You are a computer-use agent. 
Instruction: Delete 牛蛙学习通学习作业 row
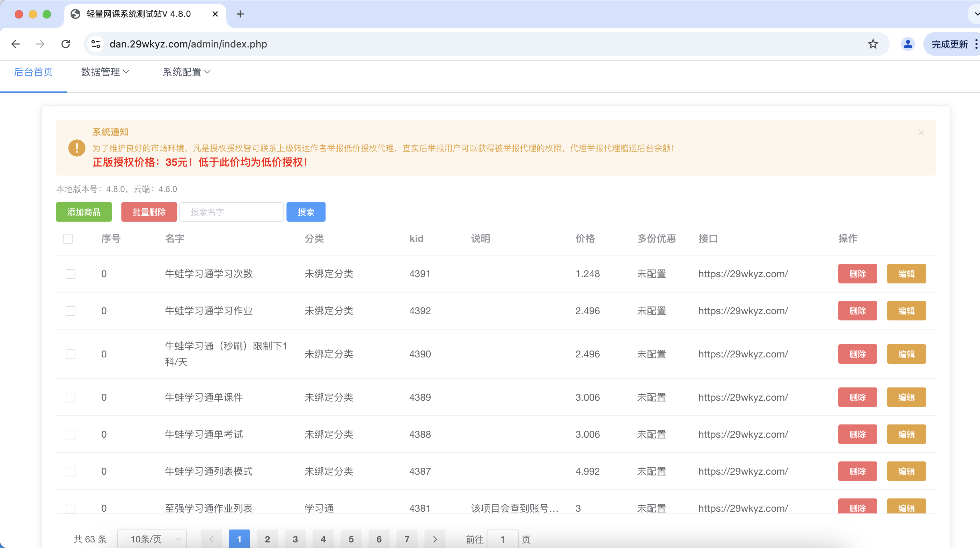coord(857,311)
